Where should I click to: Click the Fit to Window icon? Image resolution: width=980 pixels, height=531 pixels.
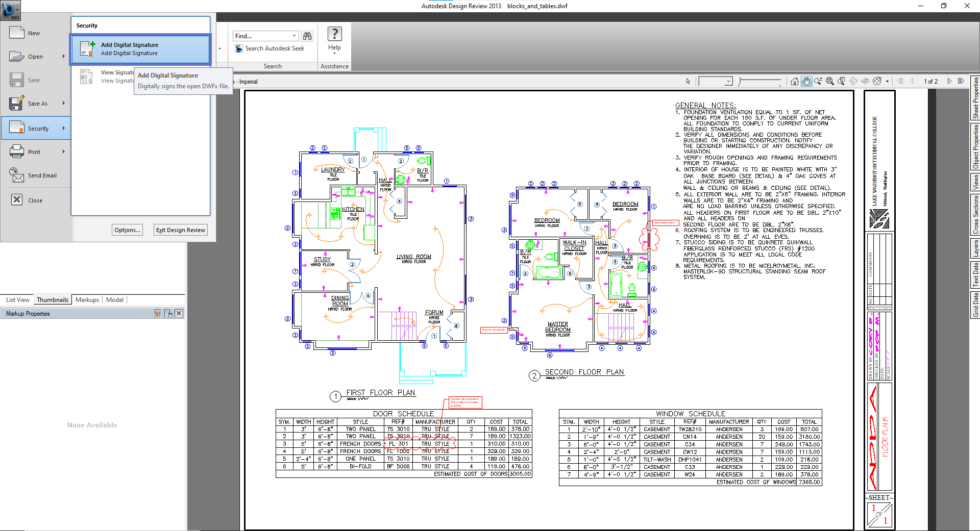point(830,81)
